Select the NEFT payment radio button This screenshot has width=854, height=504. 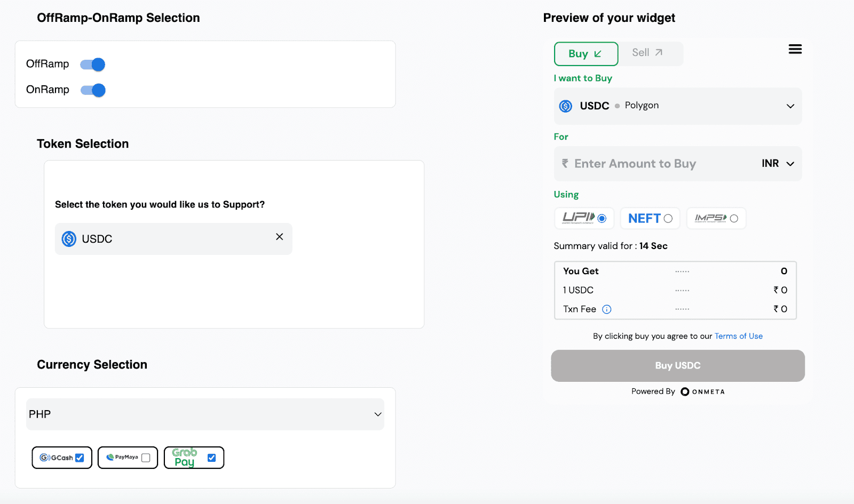point(668,219)
